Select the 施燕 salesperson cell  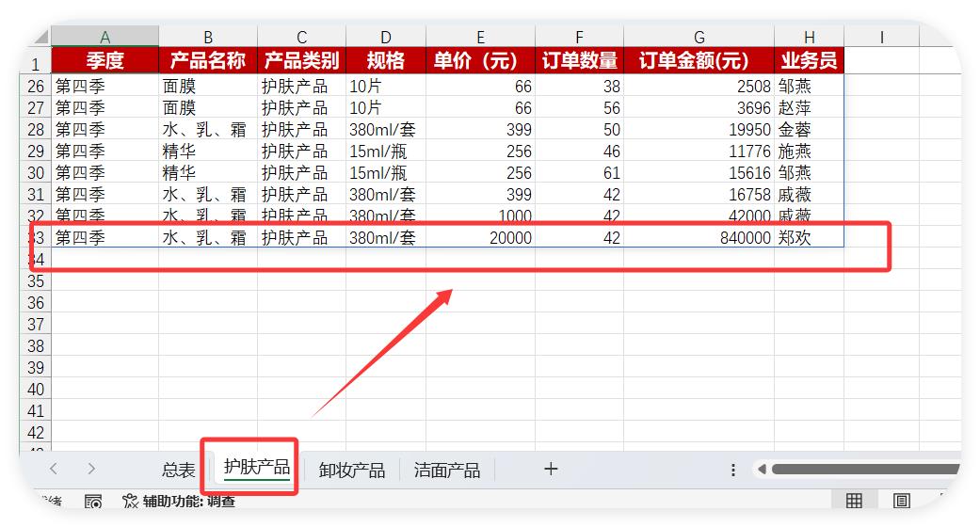point(810,152)
